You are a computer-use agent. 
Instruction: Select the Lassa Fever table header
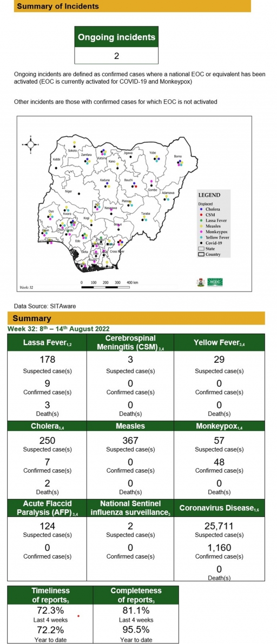tap(47, 343)
